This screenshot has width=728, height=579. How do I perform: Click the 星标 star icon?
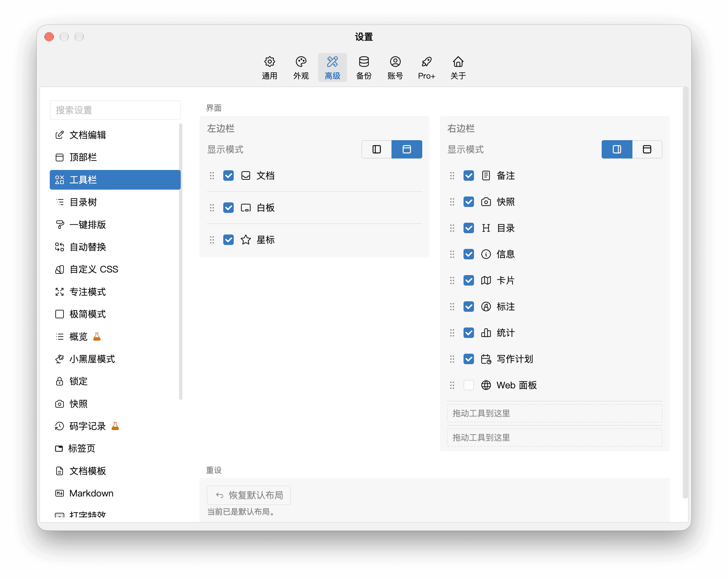point(246,240)
